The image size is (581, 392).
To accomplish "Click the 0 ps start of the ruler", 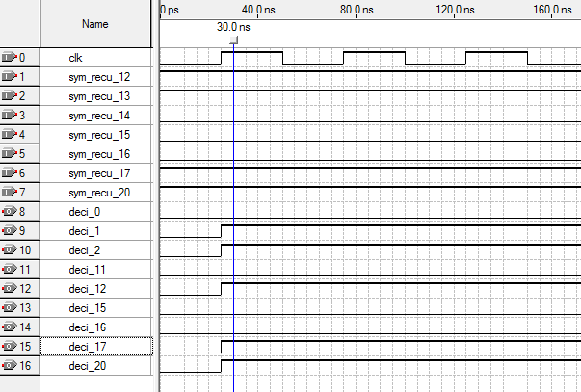I will pos(169,9).
